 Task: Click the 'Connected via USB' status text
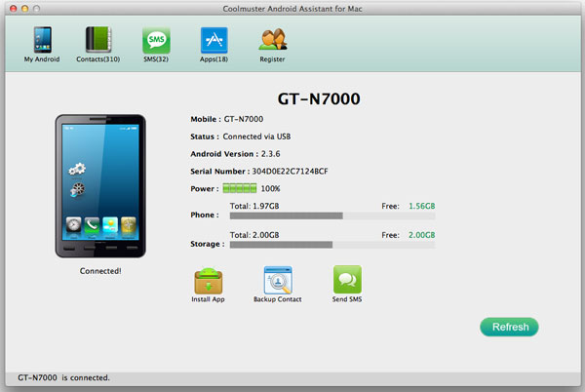click(256, 137)
